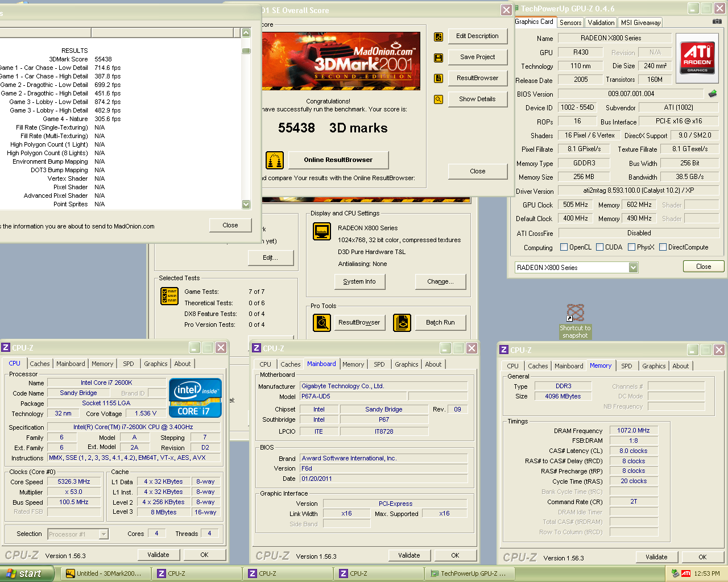This screenshot has width=728, height=582.
Task: Click the 3DMark Score value 55438 in results
Action: [103, 59]
